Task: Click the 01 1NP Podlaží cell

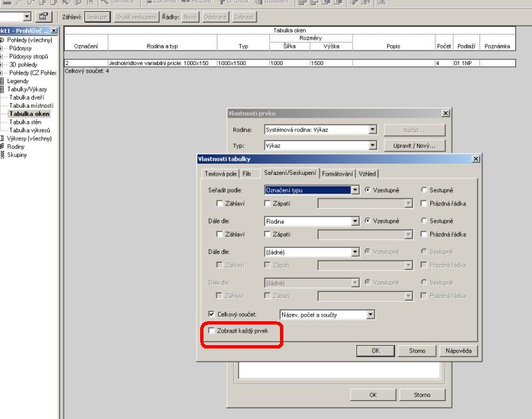Action: (466, 63)
